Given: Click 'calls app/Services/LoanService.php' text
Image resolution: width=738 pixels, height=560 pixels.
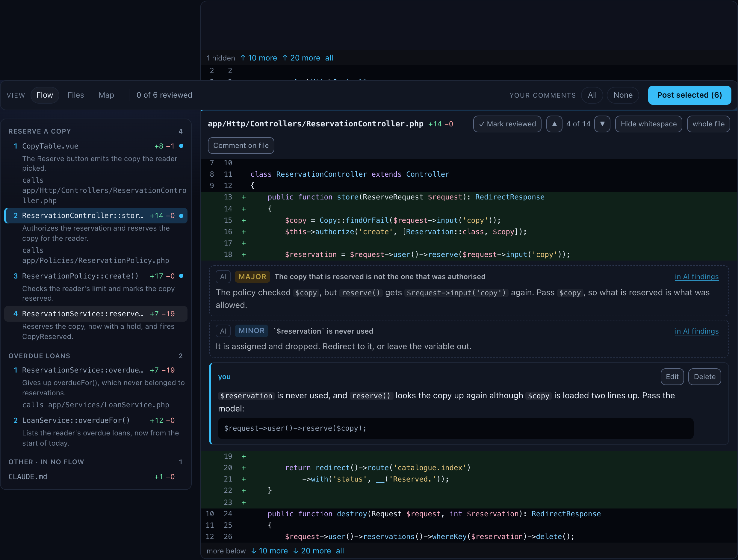Looking at the screenshot, I should [x=96, y=405].
